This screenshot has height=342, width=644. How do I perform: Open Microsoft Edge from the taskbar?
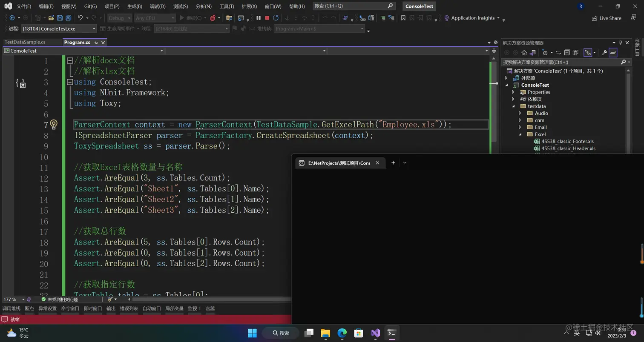point(342,333)
